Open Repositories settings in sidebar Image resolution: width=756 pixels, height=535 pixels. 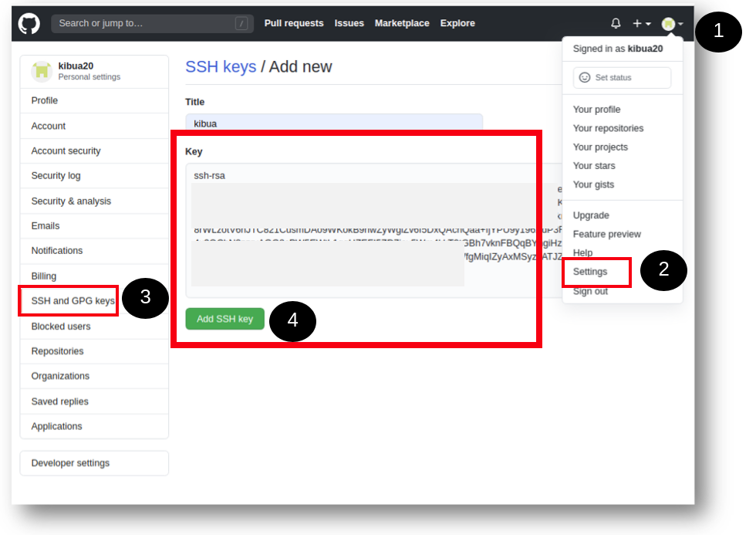click(94, 351)
